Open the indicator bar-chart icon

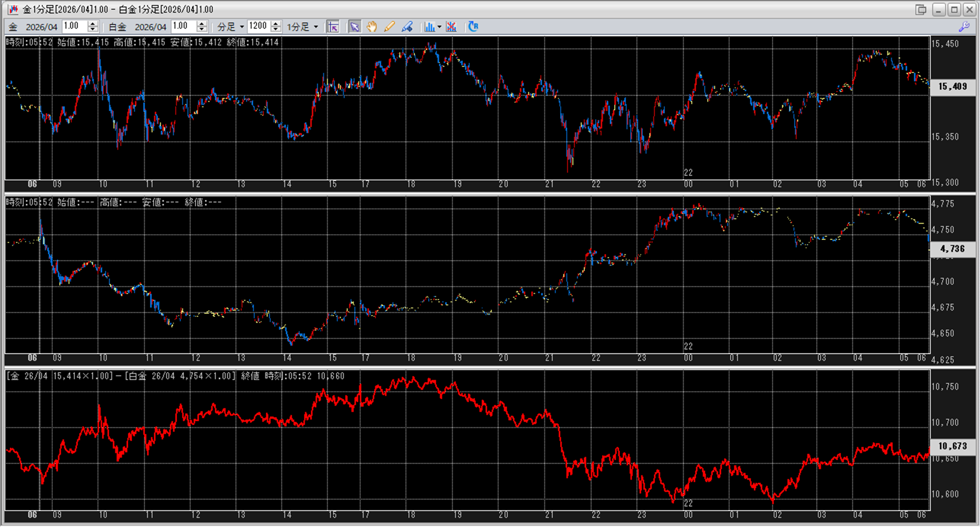[x=429, y=27]
